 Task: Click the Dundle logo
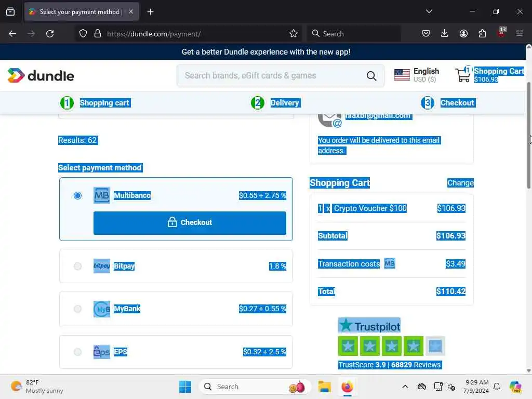point(41,75)
